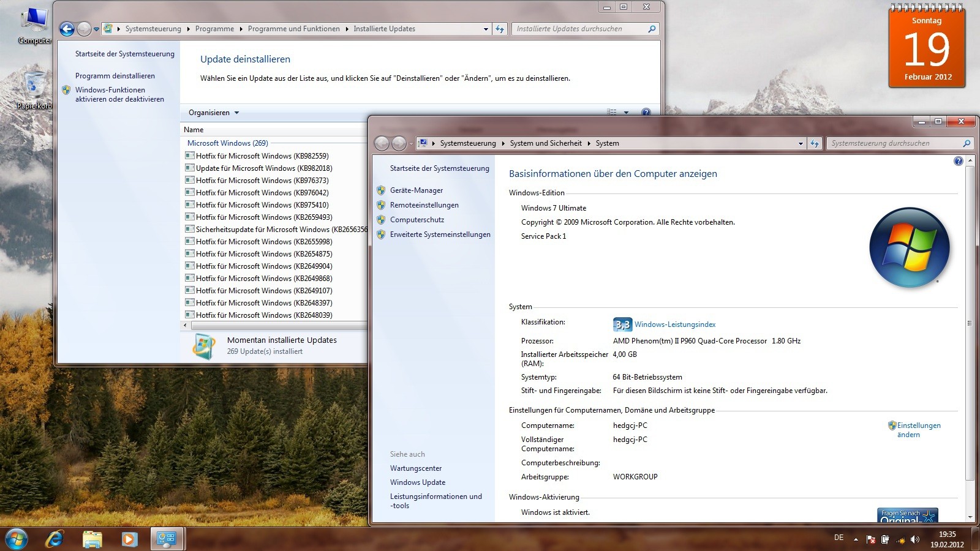Open the Windows-Leistungsindex link
This screenshot has height=551, width=980.
(675, 324)
